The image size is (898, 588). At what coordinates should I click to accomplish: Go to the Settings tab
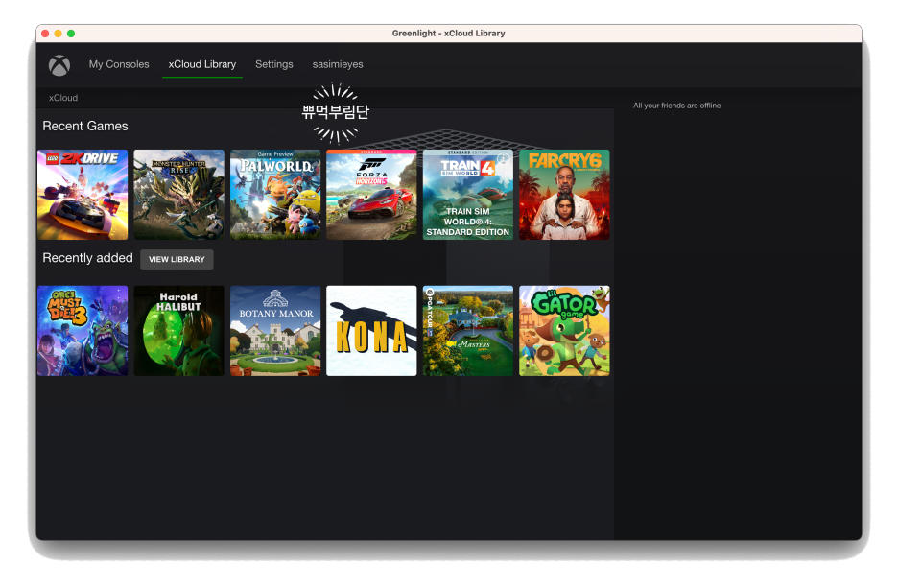(273, 64)
